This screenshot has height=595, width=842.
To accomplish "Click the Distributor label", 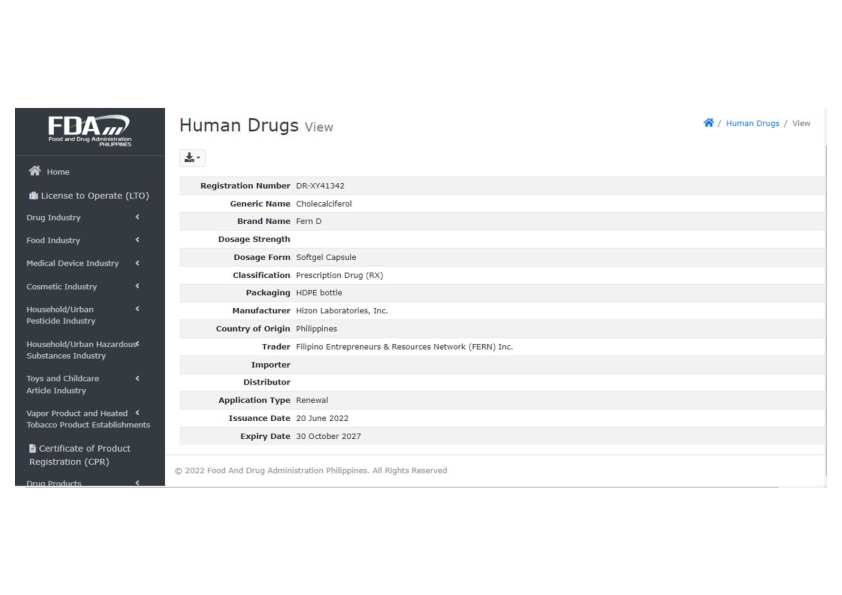I will (266, 382).
